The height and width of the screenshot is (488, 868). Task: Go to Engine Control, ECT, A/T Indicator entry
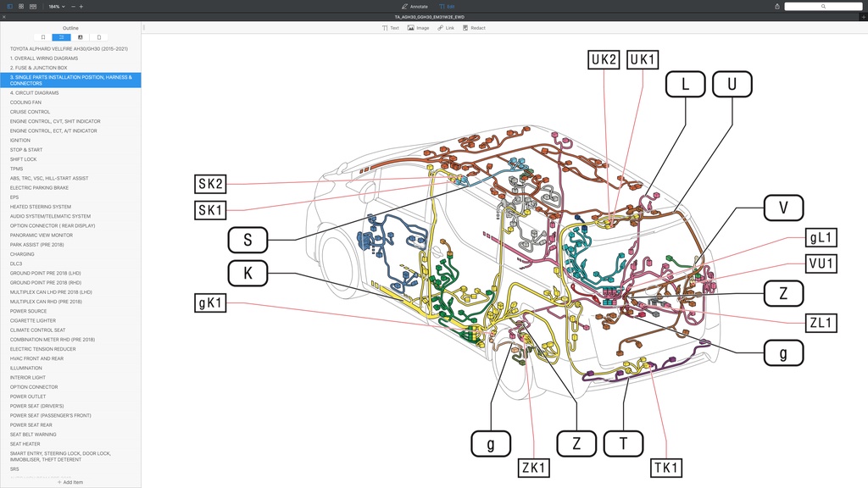tap(53, 130)
